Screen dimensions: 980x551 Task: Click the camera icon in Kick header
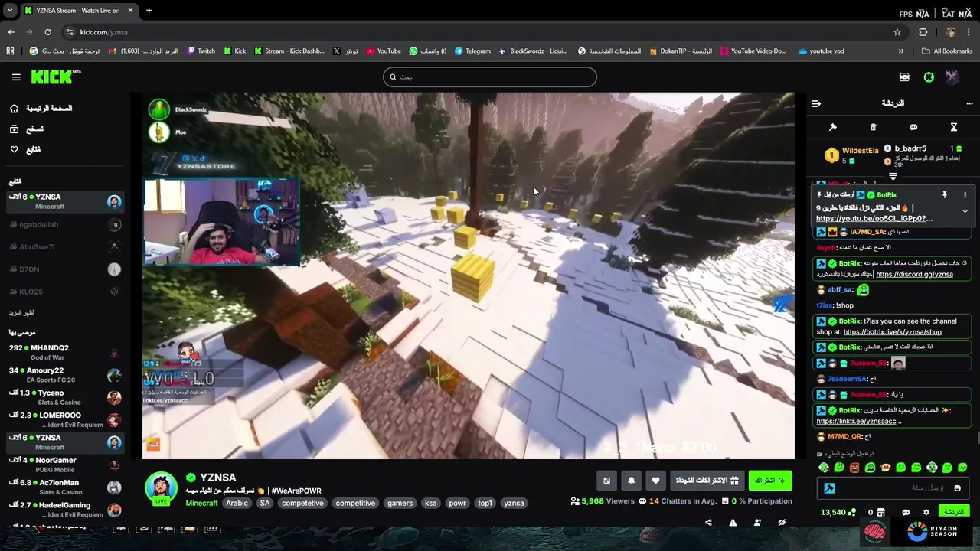(x=904, y=77)
